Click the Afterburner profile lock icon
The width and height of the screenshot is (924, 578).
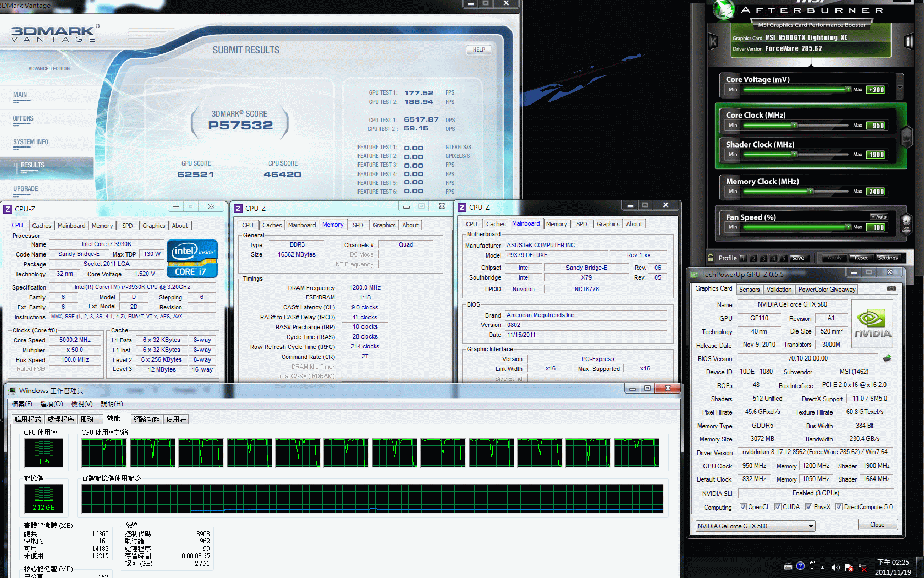coord(711,258)
